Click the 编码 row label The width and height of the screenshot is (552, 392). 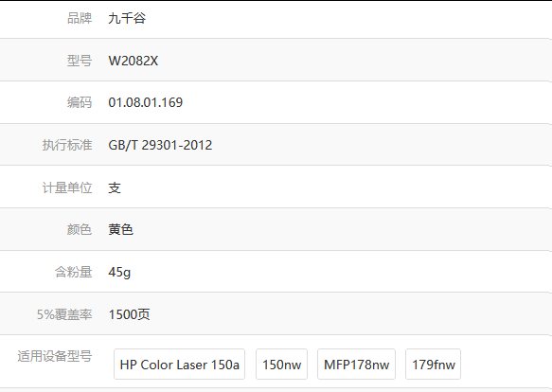(x=80, y=102)
